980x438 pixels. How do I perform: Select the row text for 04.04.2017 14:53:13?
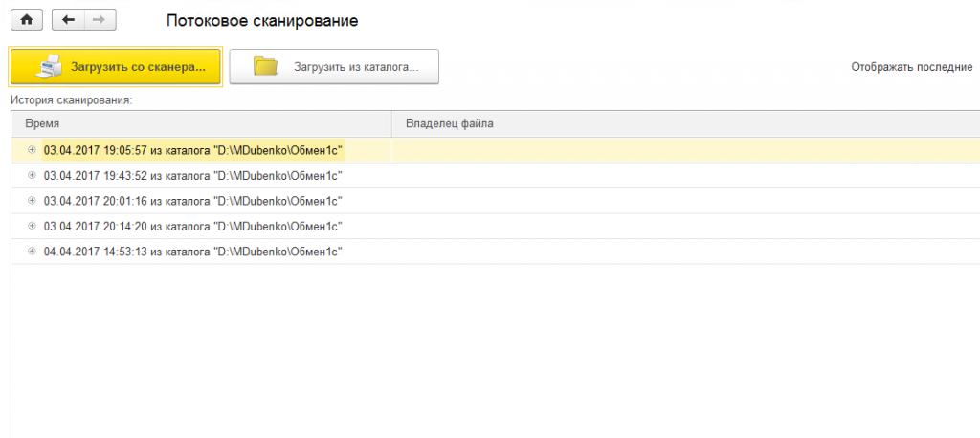192,251
